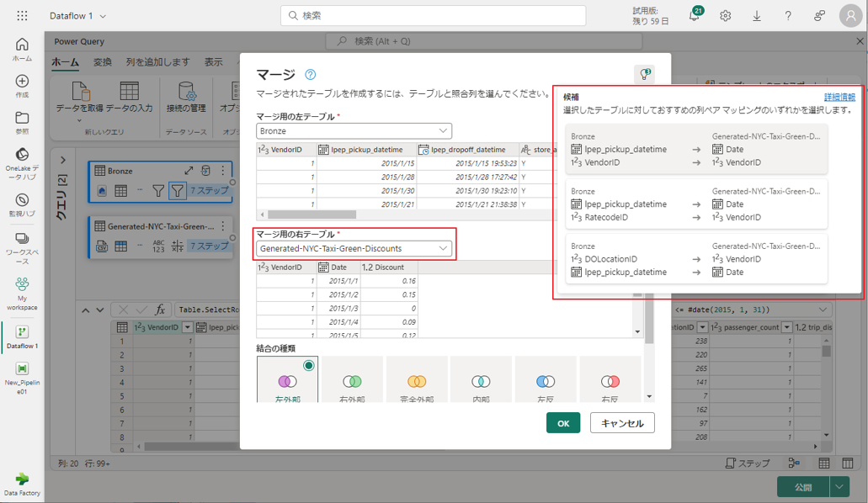Click the download arrow icon in header
This screenshot has width=868, height=503.
pyautogui.click(x=756, y=16)
